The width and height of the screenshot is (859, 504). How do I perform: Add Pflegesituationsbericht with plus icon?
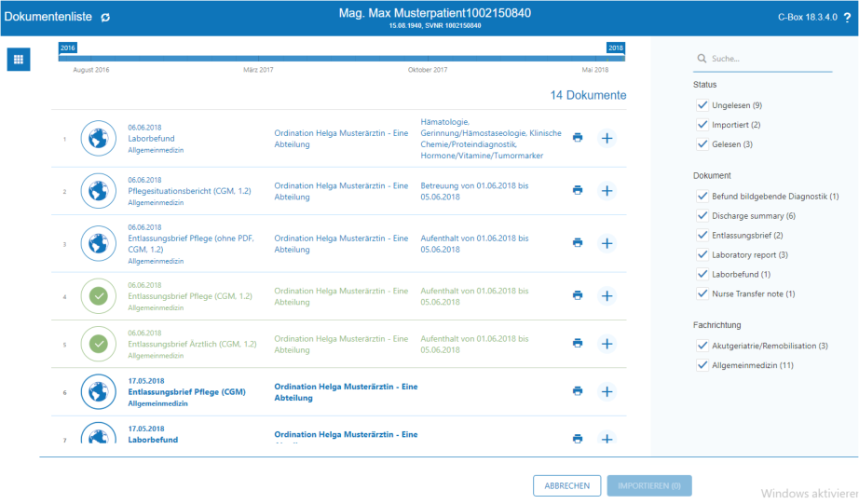coord(607,191)
